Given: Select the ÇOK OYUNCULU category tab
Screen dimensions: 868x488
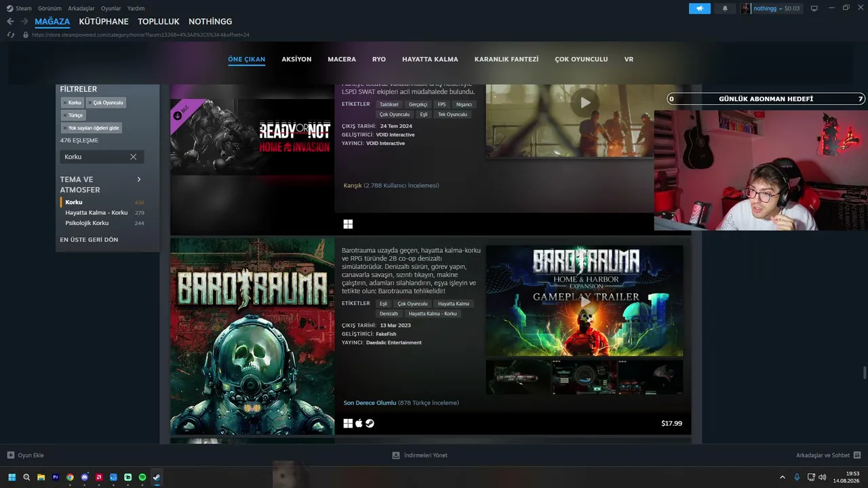Looking at the screenshot, I should point(581,59).
